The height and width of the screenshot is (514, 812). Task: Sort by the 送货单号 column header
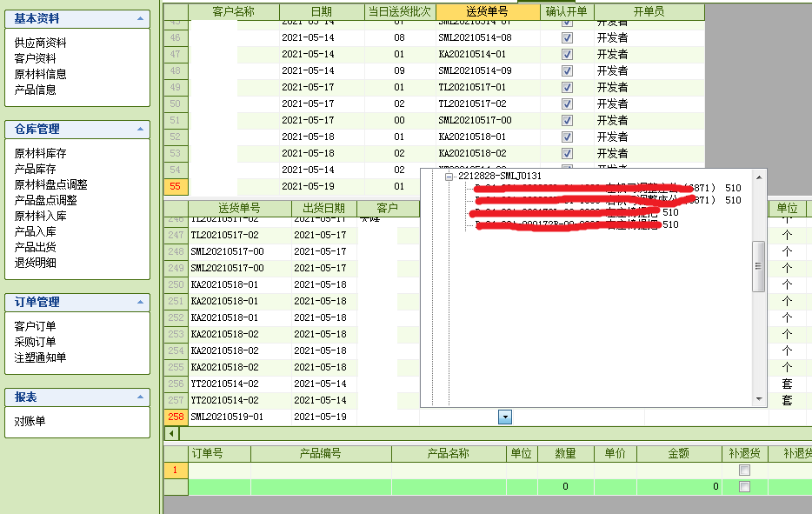click(487, 11)
